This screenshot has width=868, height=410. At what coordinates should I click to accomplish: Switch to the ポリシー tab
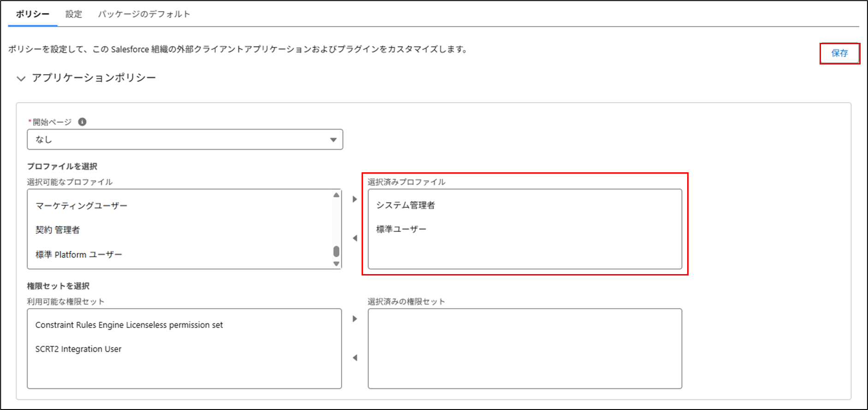(32, 14)
